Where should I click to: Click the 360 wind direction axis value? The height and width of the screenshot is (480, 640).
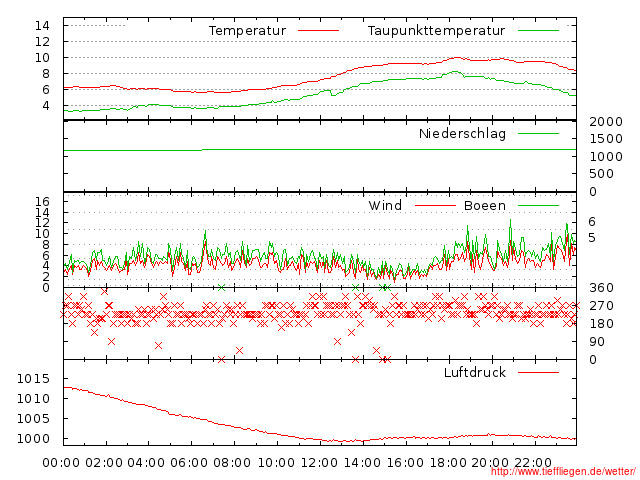tap(602, 288)
